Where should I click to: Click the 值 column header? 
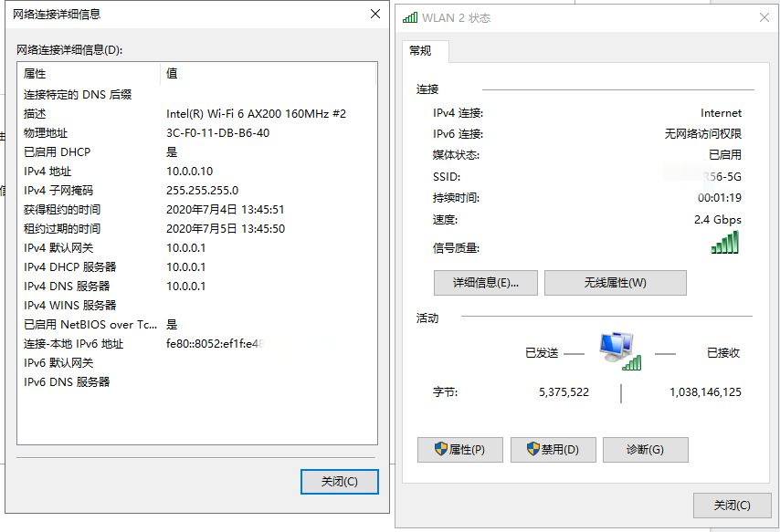click(269, 74)
